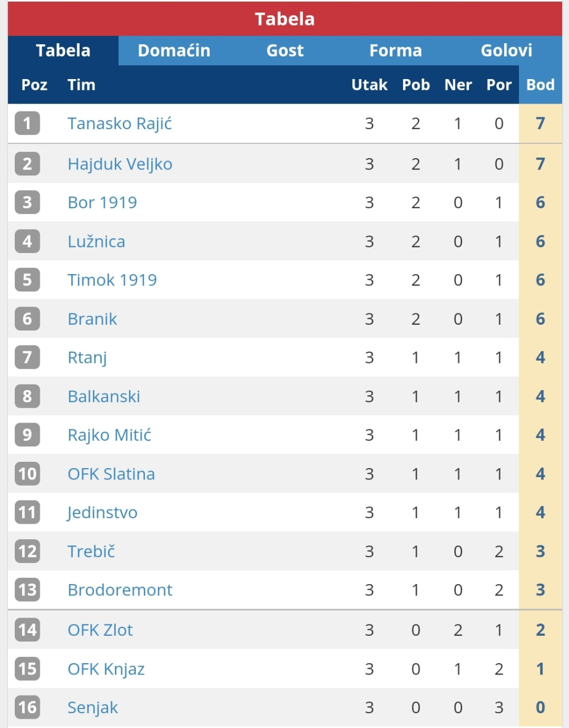Switch to the Domaćin tab
569x728 pixels.
click(174, 51)
